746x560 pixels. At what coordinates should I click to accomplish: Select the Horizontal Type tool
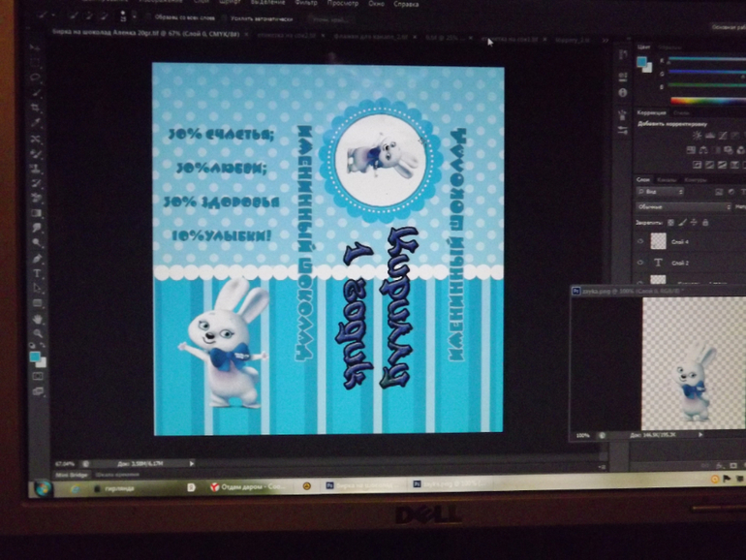(x=38, y=274)
